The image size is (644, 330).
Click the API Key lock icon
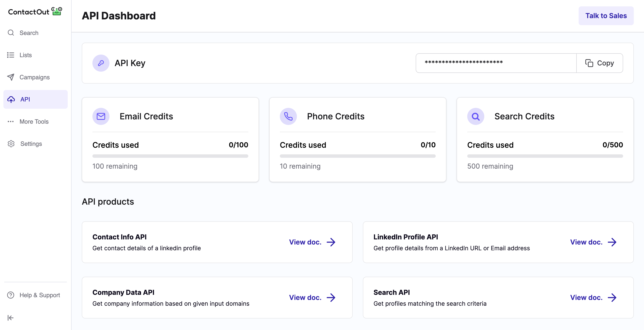point(101,63)
